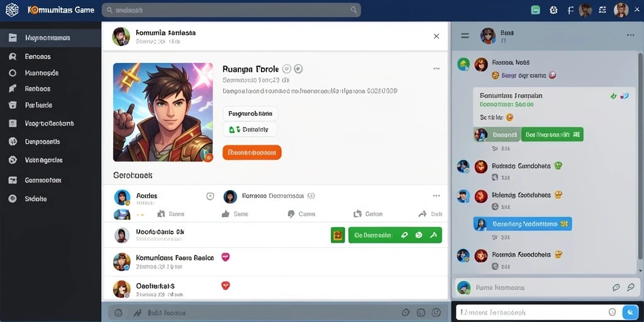Click the green chat message button
This screenshot has width=644, height=322.
click(552, 135)
